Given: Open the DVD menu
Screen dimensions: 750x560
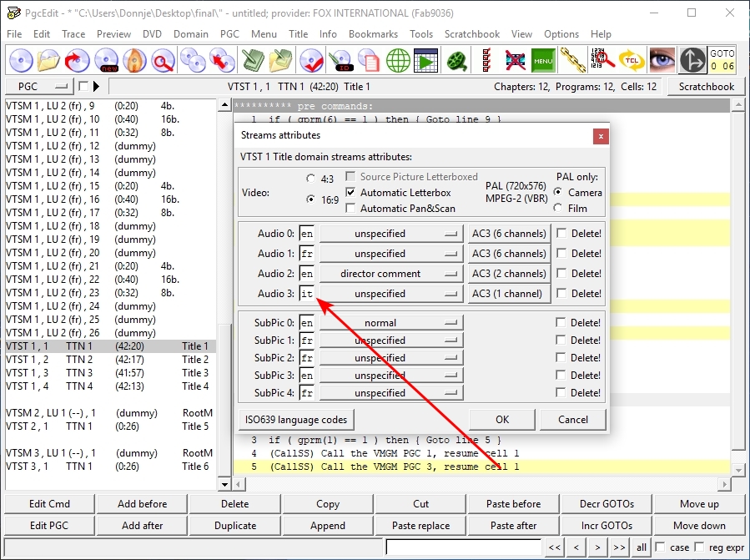Looking at the screenshot, I should [x=152, y=34].
